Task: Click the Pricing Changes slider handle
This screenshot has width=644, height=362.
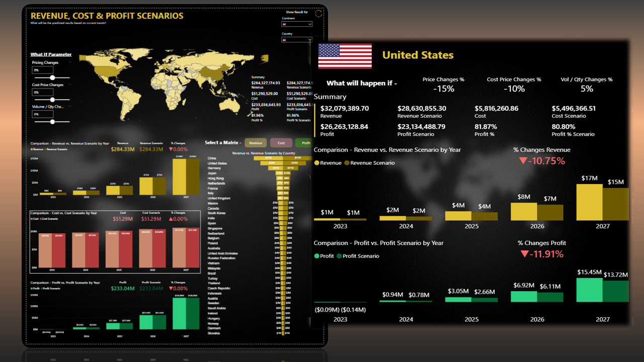Action: [x=52, y=77]
